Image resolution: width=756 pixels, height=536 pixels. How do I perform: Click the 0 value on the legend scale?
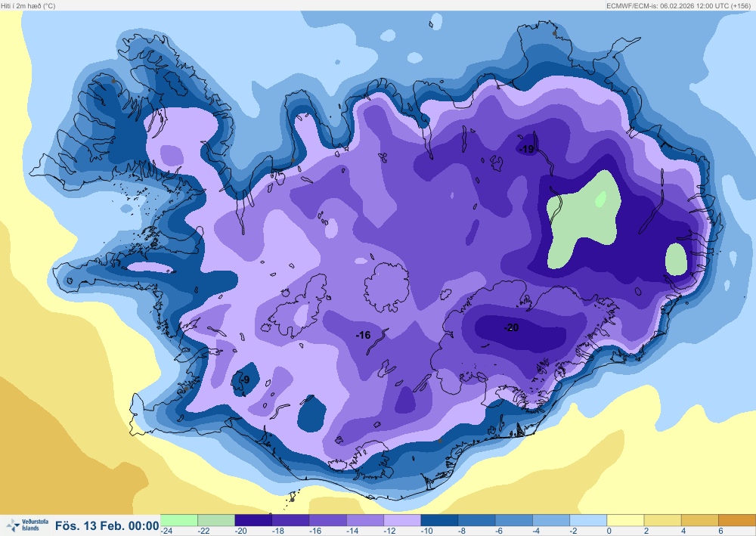[x=609, y=531]
